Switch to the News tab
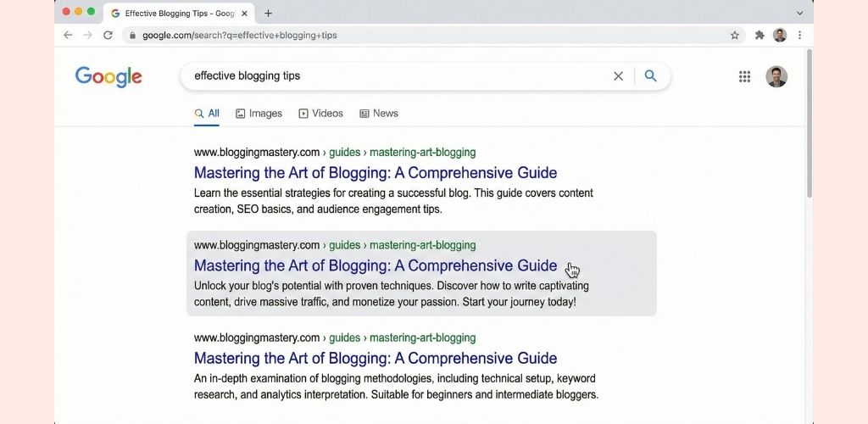 coord(378,113)
